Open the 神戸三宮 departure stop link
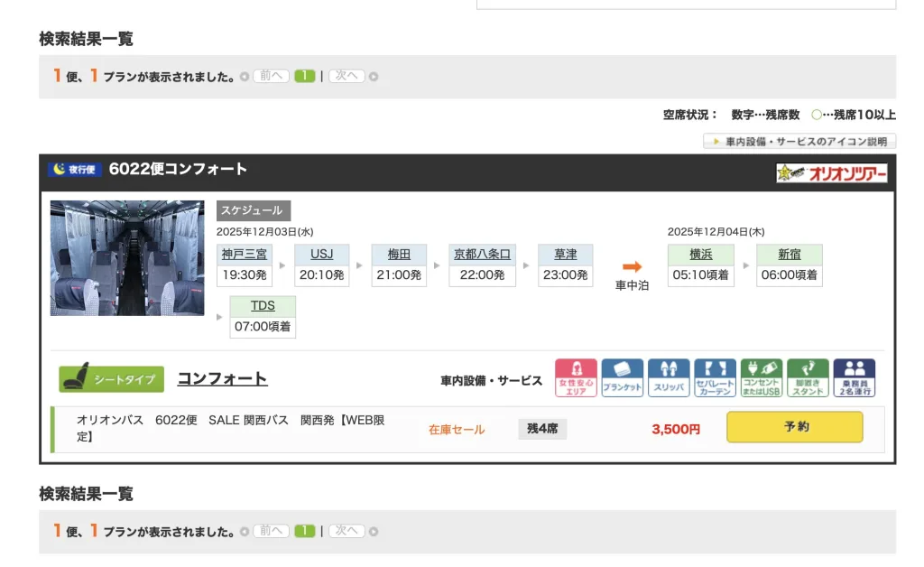The image size is (924, 567). tap(245, 255)
